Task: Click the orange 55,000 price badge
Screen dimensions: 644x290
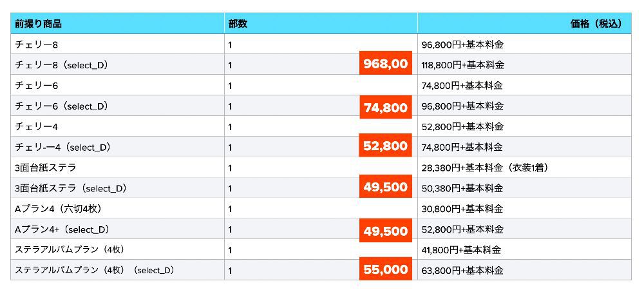Action: 385,270
